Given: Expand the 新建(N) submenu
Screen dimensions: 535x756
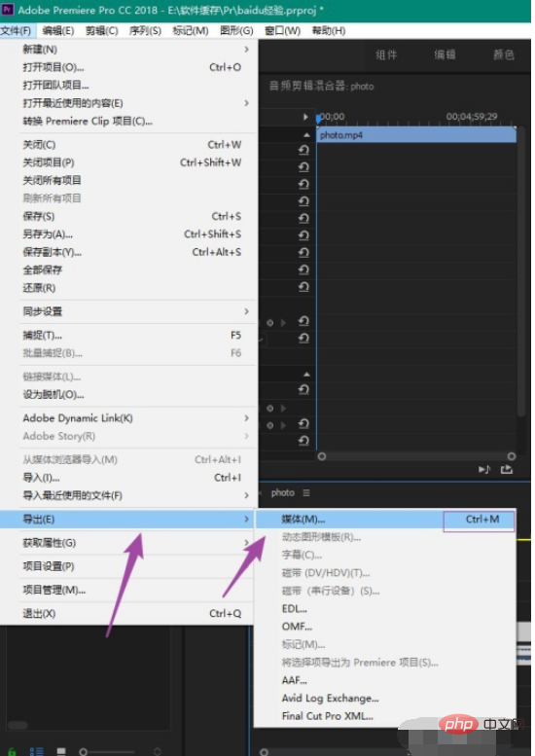Looking at the screenshot, I should tap(128, 50).
